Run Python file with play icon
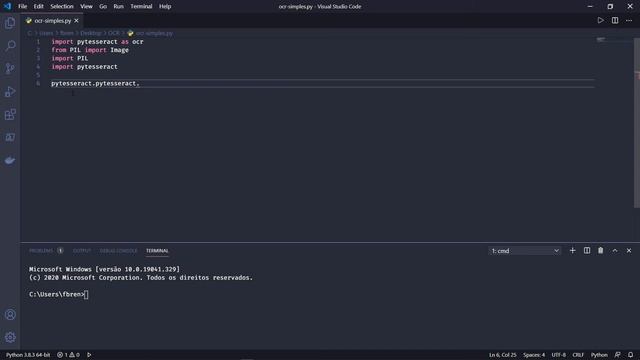The width and height of the screenshot is (640, 360). click(x=600, y=20)
